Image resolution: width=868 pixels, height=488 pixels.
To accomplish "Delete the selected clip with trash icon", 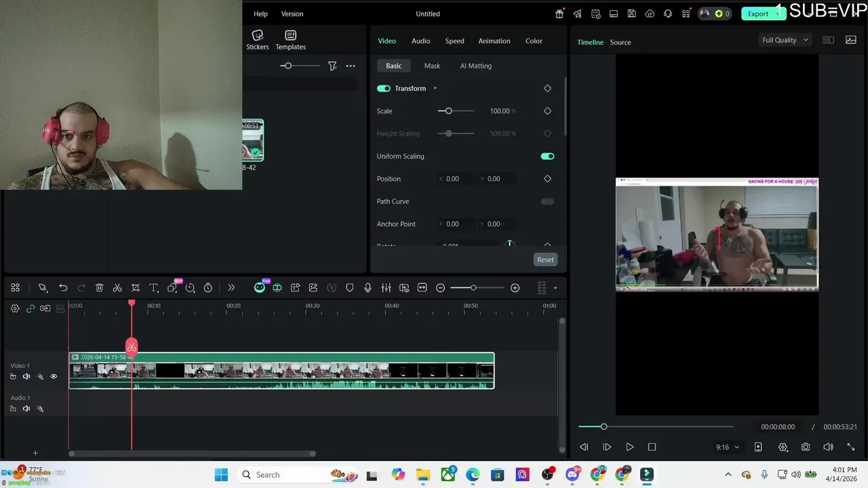I will (x=99, y=288).
